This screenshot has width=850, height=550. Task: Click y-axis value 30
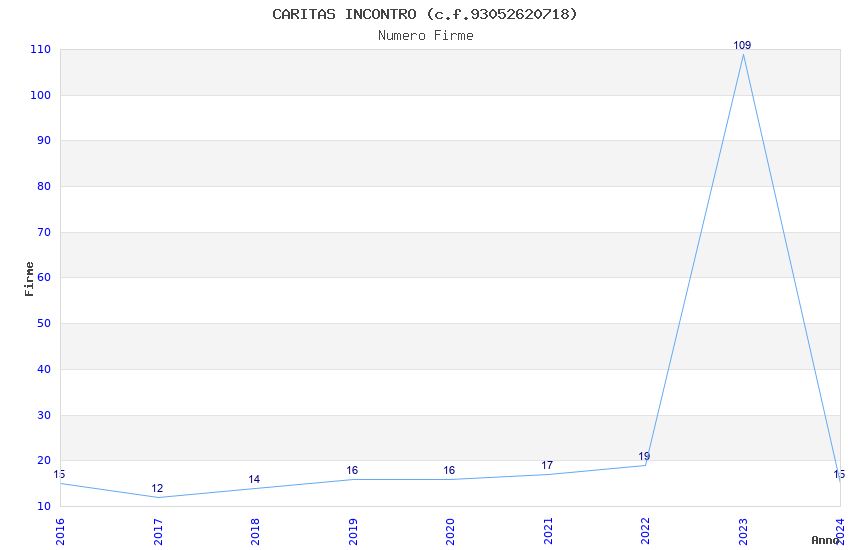(x=43, y=416)
